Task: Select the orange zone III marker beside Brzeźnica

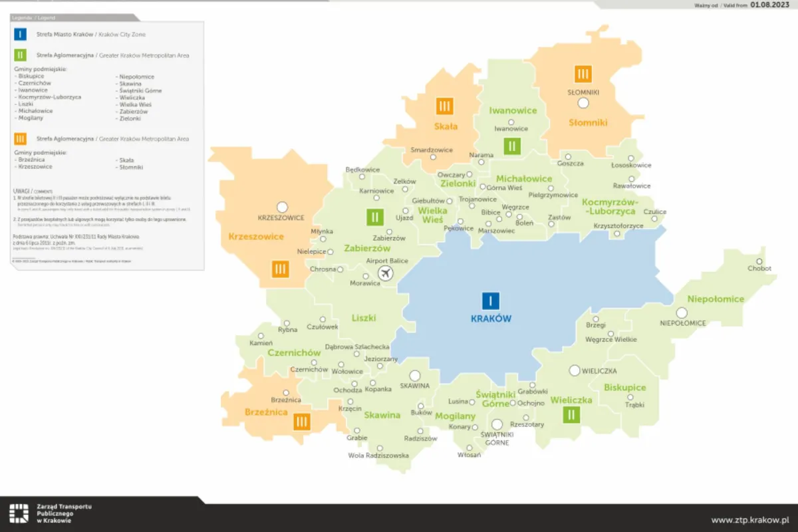Action: 301,421
